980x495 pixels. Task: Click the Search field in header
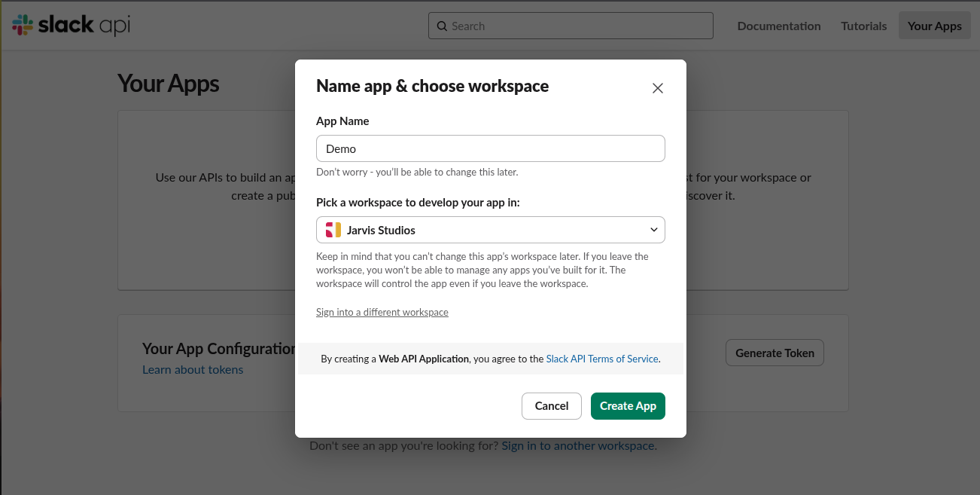571,26
